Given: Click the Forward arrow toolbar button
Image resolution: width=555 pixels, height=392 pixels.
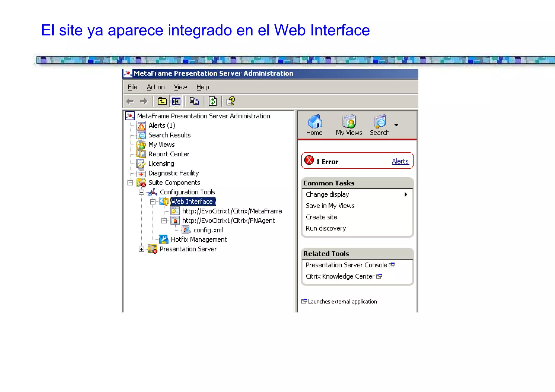Looking at the screenshot, I should [144, 101].
